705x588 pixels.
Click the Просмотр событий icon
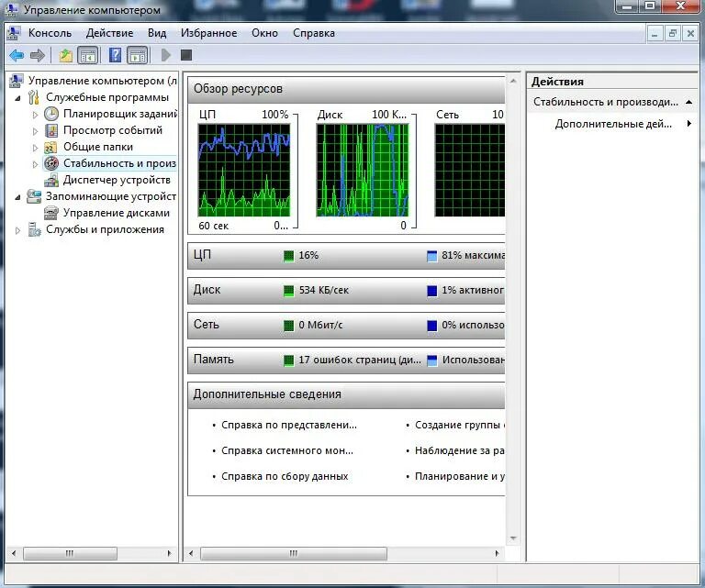click(51, 130)
